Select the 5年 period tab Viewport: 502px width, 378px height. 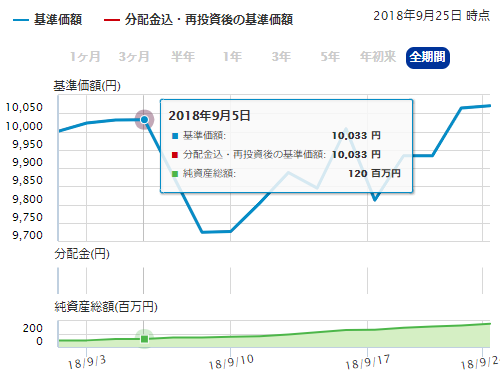point(330,57)
